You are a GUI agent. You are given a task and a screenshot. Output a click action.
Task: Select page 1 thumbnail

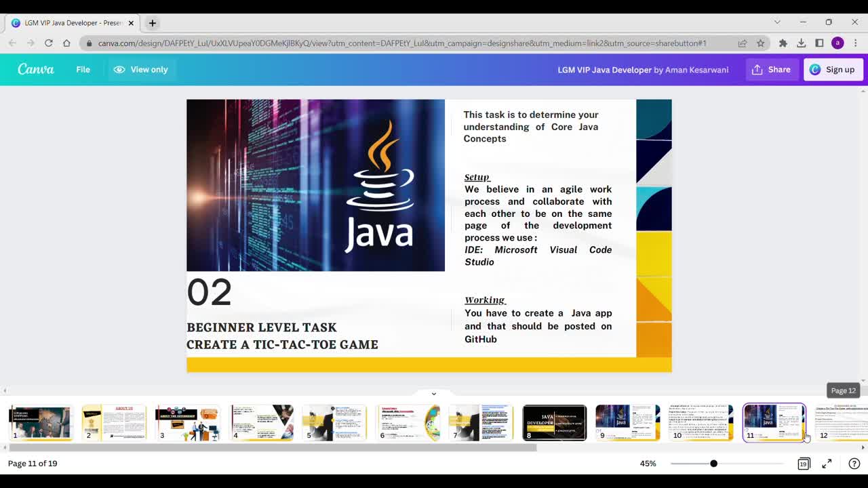click(x=40, y=422)
